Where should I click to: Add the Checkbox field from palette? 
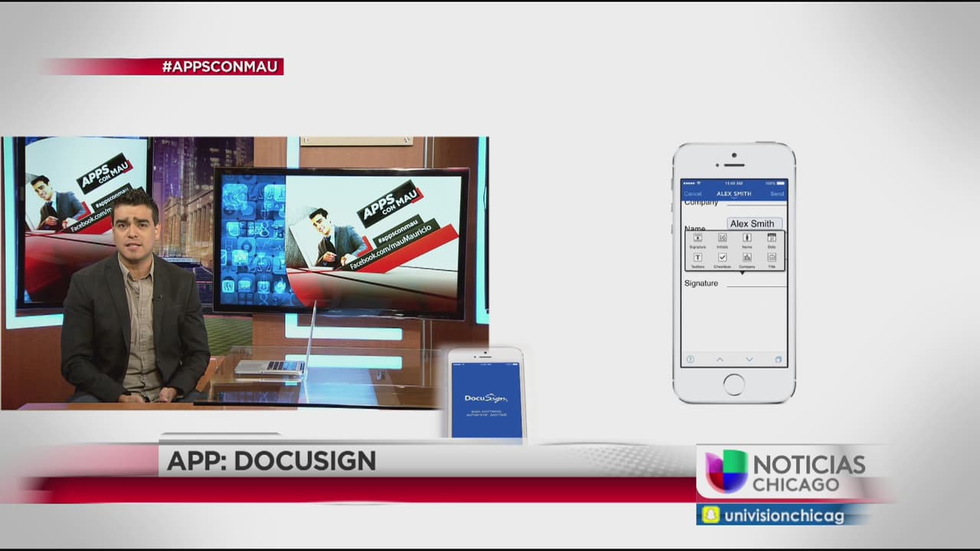click(722, 259)
